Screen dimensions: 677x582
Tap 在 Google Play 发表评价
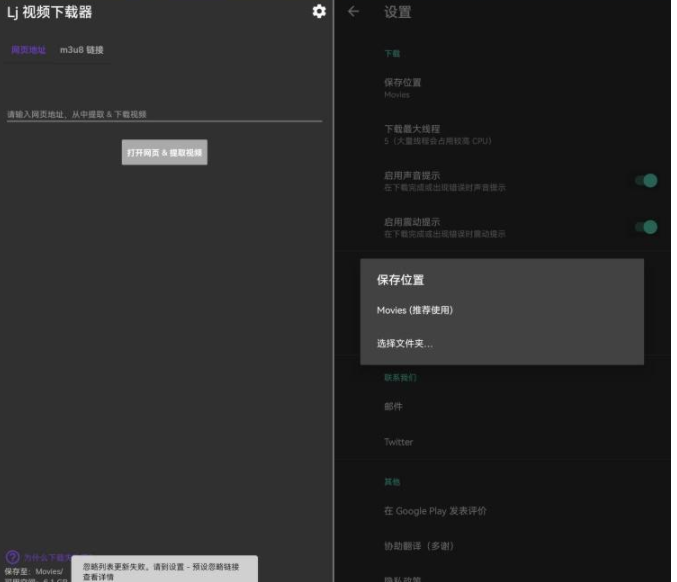point(503,511)
